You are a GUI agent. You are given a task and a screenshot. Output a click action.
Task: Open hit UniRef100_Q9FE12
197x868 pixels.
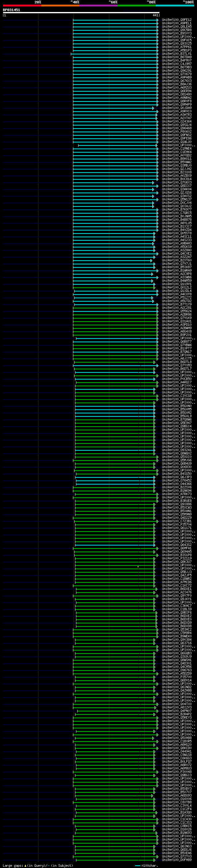[177, 20]
